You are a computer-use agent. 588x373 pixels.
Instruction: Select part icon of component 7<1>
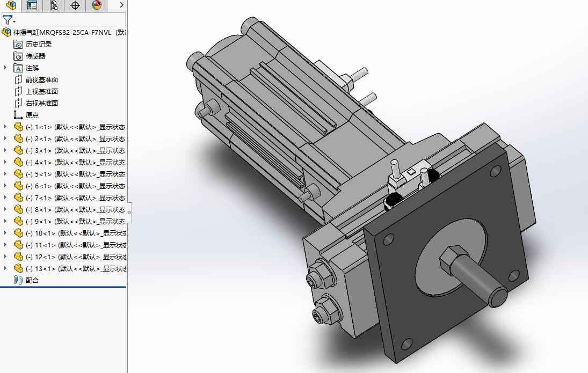coord(18,198)
